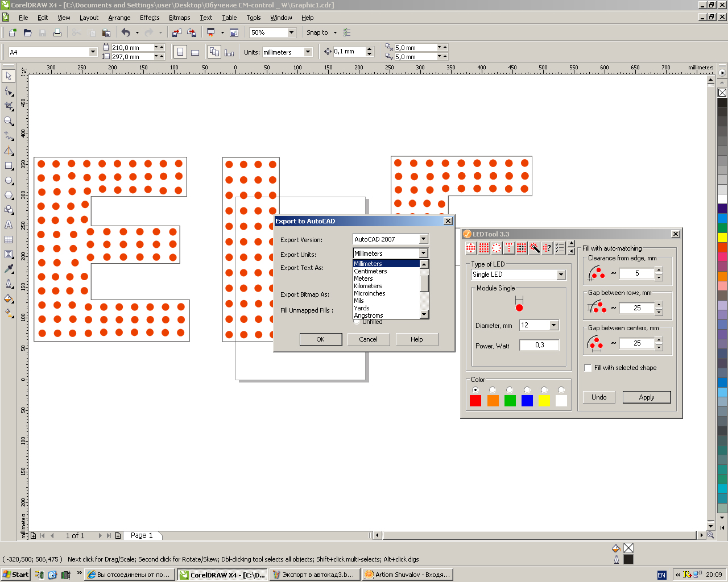Select the Ellipse tool
This screenshot has height=582, width=728.
9,180
